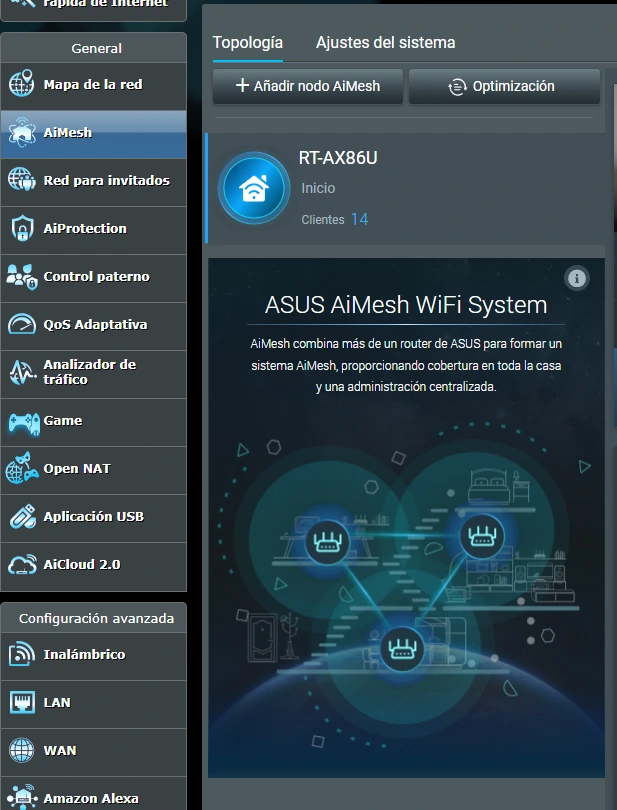Open the Ajustes del sistema tab
Image resolution: width=617 pixels, height=810 pixels.
click(385, 42)
